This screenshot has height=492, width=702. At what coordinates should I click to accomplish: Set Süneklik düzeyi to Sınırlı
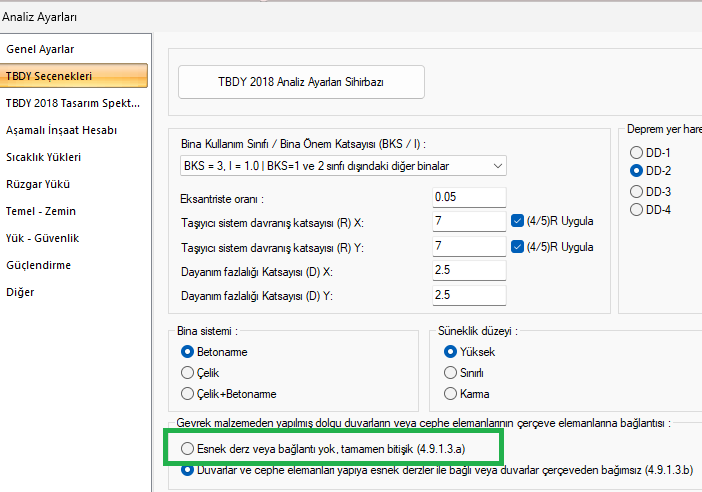pyautogui.click(x=447, y=373)
